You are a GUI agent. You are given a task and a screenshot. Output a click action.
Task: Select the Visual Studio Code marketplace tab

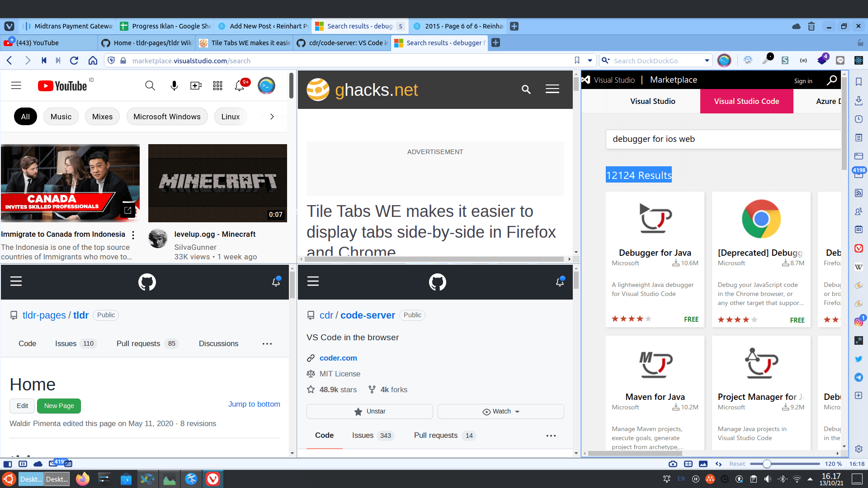[746, 101]
